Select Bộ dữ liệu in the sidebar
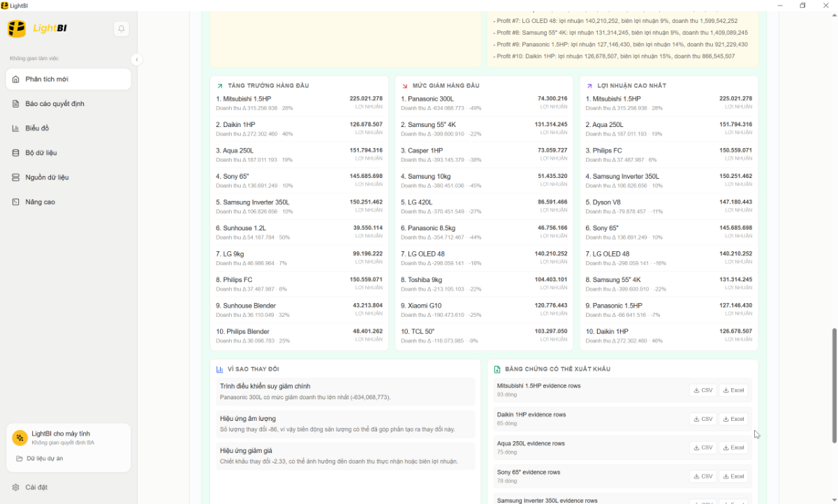 coord(68,153)
